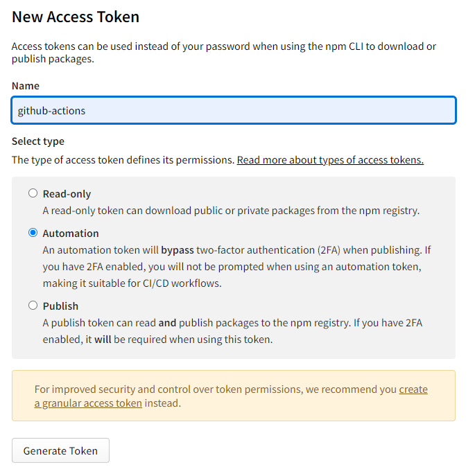Click the 'Publish' option label text
Viewport: 475px width, 476px height.
coord(60,306)
